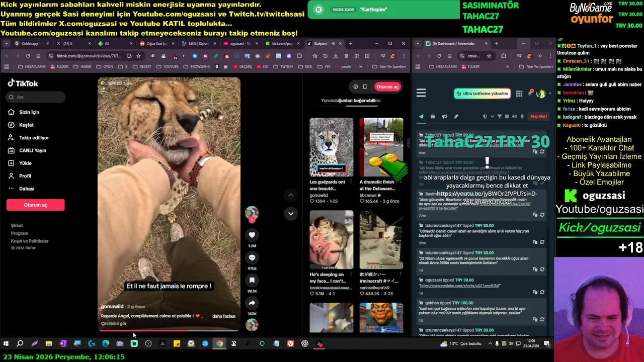Open CANLI Yayın in TikTok sidebar
This screenshot has width=644, height=362.
(27, 150)
